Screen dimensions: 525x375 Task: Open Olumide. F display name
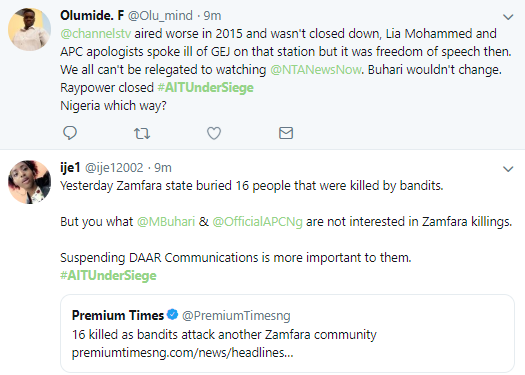tap(92, 15)
